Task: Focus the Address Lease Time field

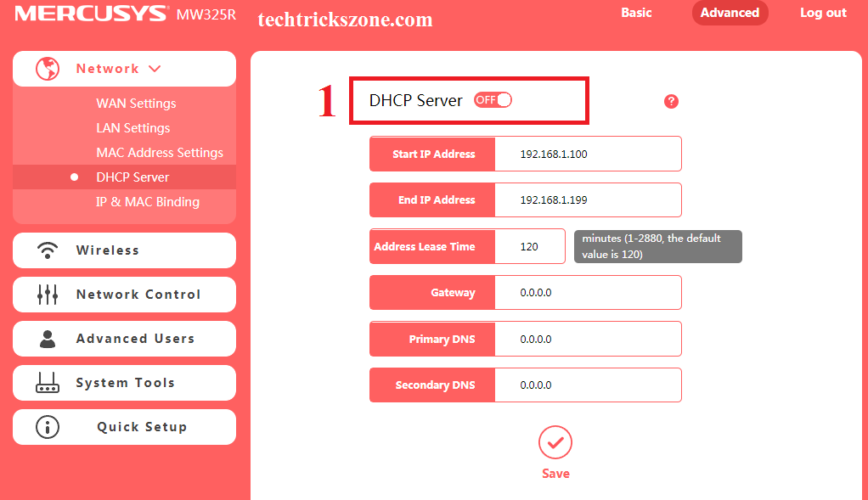Action: click(x=530, y=247)
